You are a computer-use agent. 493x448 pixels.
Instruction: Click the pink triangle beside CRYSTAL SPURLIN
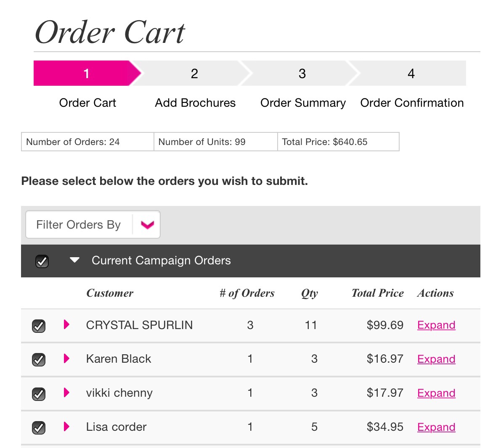tap(66, 325)
